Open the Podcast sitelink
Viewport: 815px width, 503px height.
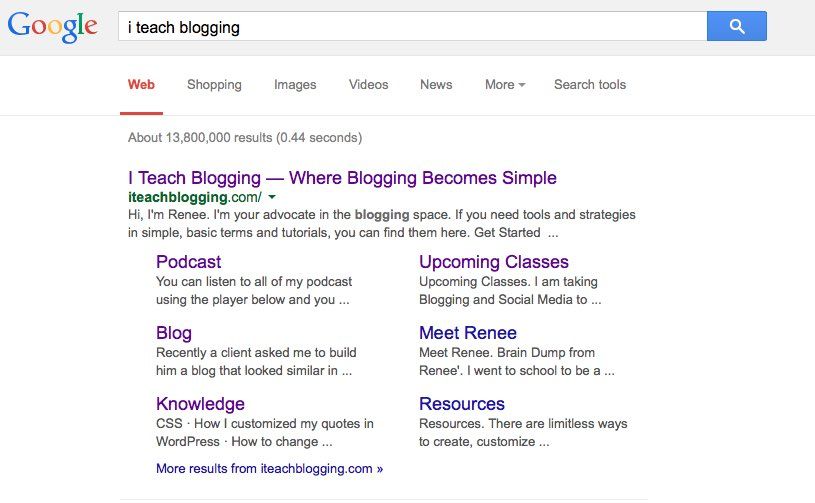[188, 262]
